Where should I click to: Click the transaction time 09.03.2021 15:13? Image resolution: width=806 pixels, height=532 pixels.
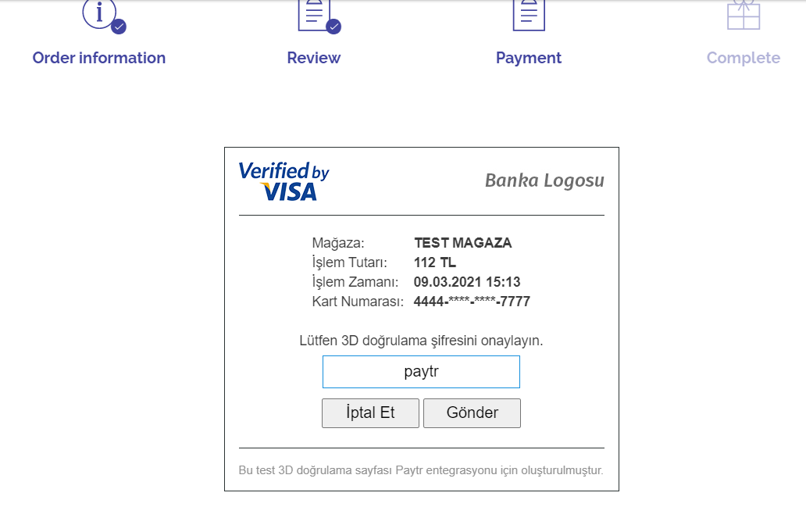(x=467, y=282)
